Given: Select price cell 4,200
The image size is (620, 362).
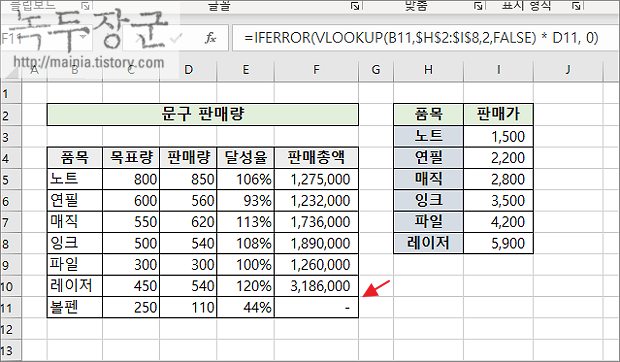Looking at the screenshot, I should 498,222.
